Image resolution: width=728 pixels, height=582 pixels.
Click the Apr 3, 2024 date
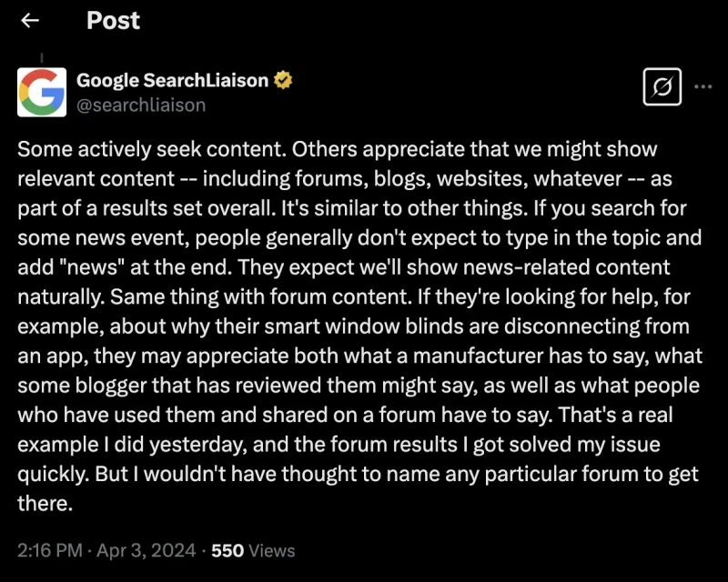click(x=146, y=550)
